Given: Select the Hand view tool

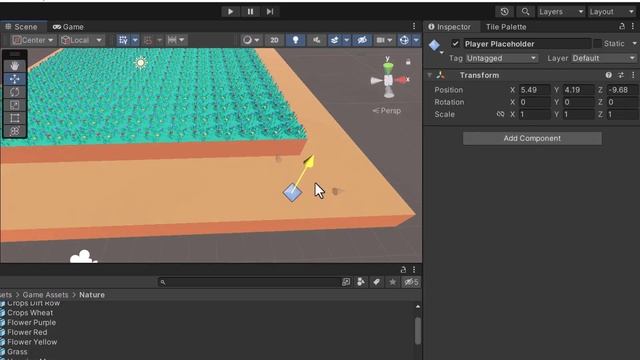Looking at the screenshot, I should 15,66.
